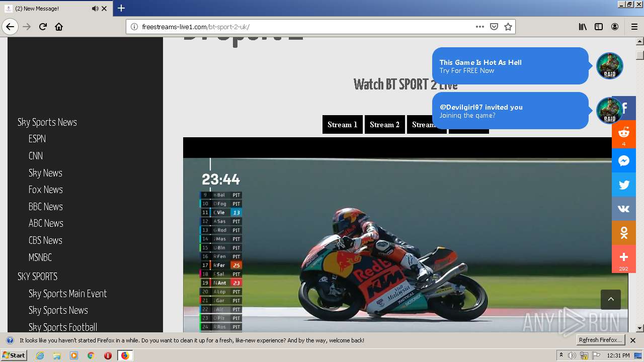Share page on Odnoklassniki icon

coord(624,233)
